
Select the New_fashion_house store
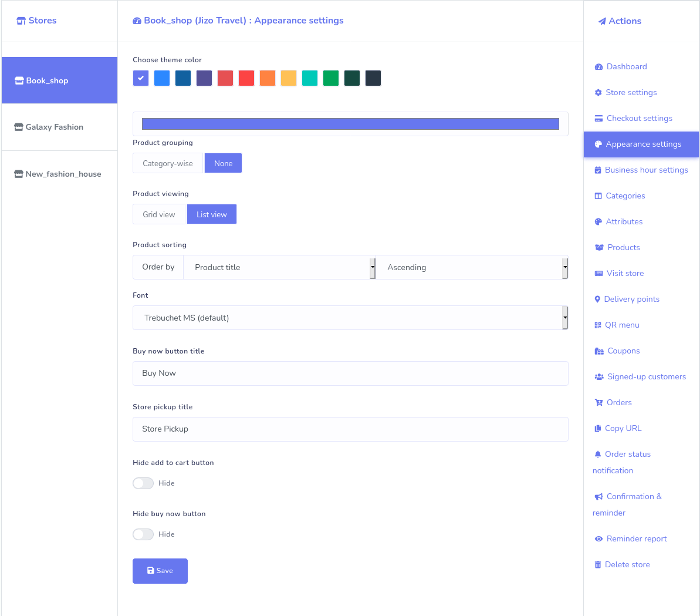point(59,174)
